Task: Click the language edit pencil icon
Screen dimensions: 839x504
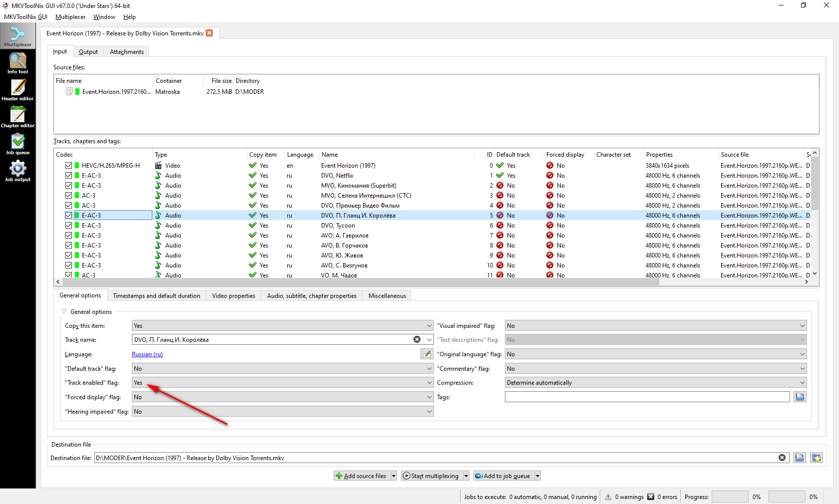Action: pos(426,354)
